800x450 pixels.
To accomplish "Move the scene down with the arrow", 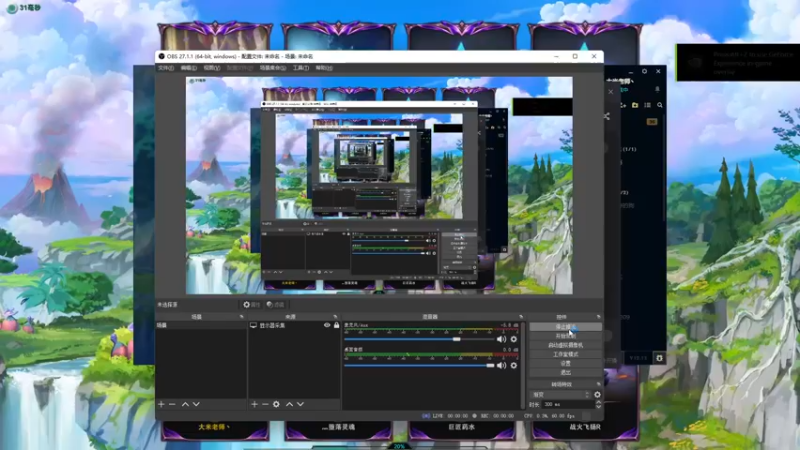I will (x=196, y=404).
